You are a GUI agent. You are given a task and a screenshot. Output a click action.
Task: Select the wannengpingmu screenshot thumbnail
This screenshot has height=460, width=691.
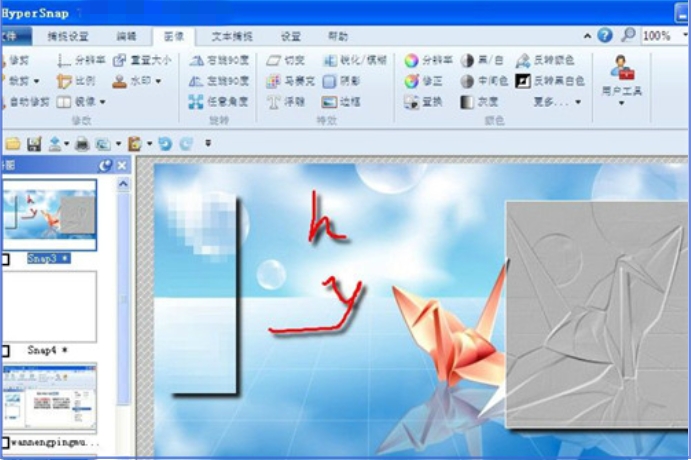(49, 398)
